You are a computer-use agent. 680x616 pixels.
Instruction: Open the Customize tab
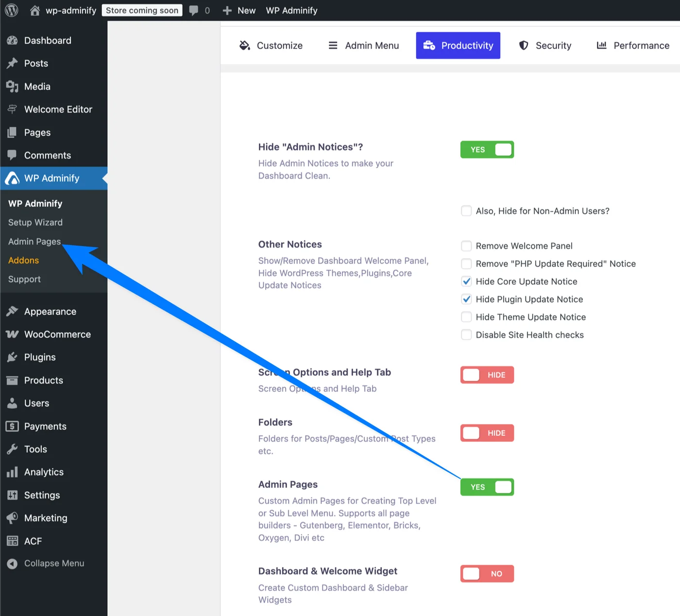(271, 46)
